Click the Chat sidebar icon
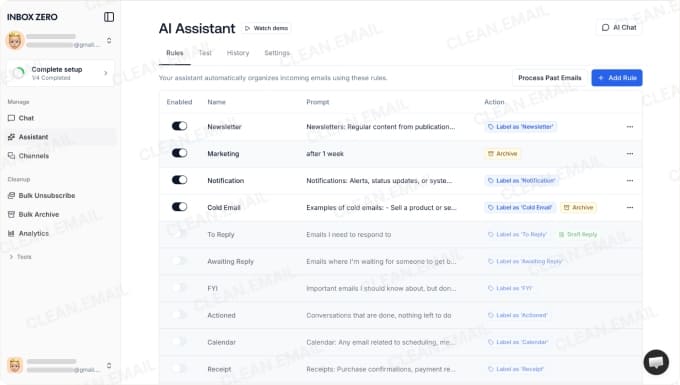The image size is (680, 385). (x=11, y=118)
